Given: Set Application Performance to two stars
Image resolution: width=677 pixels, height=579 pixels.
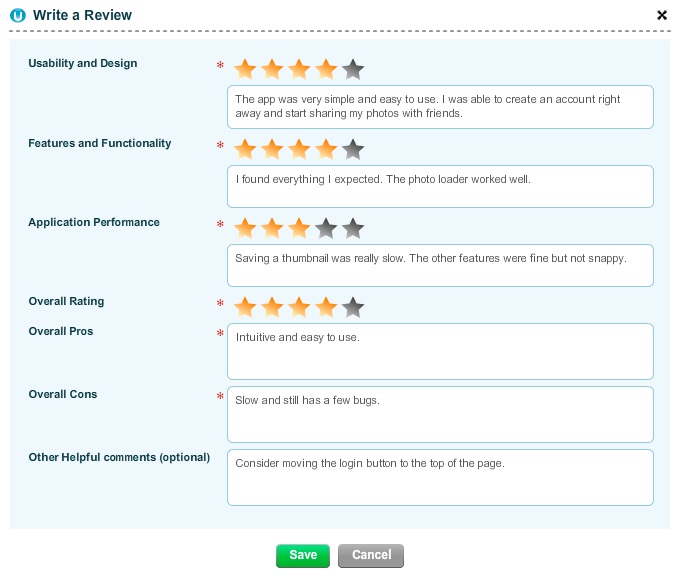Looking at the screenshot, I should pos(272,228).
